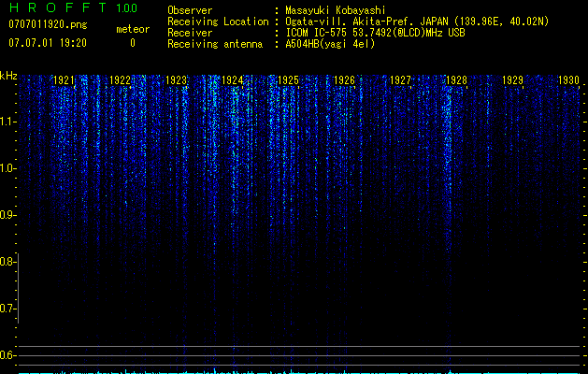Click the 1925 time marker
Screen dimensions: 588x374
point(288,80)
